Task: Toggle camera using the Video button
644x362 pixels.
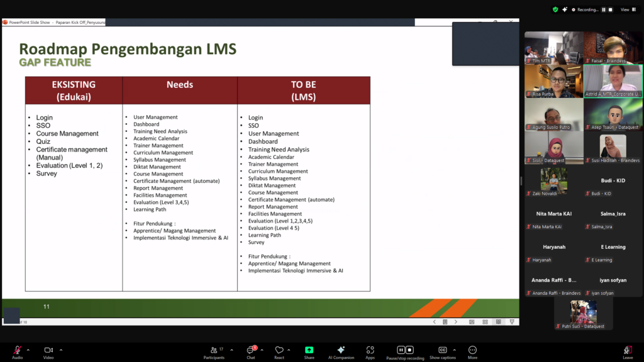Action: (48, 350)
